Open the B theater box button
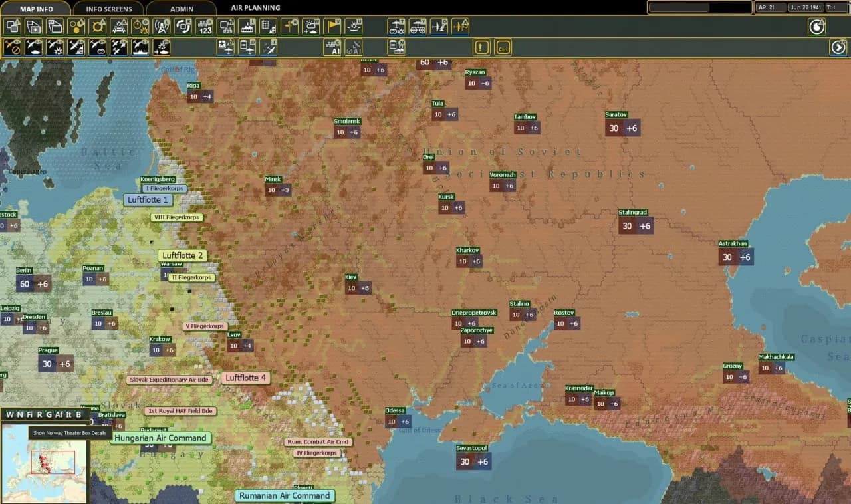This screenshot has width=851, height=504. click(78, 414)
